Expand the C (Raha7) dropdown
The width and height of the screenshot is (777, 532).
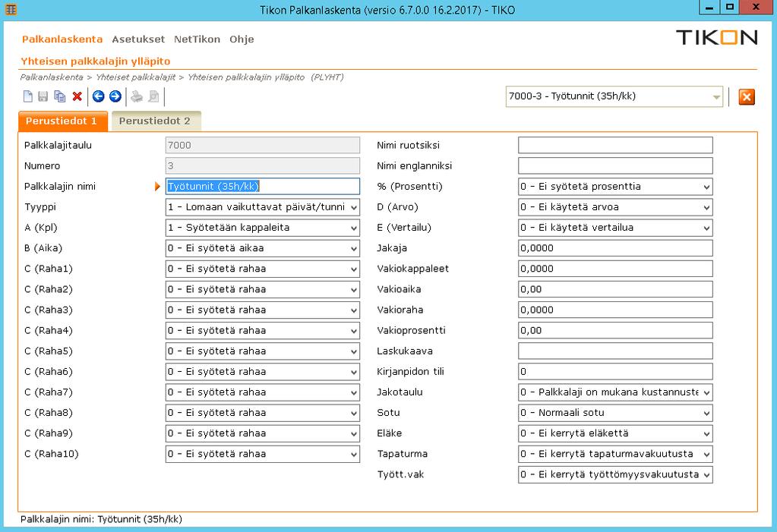coord(354,392)
